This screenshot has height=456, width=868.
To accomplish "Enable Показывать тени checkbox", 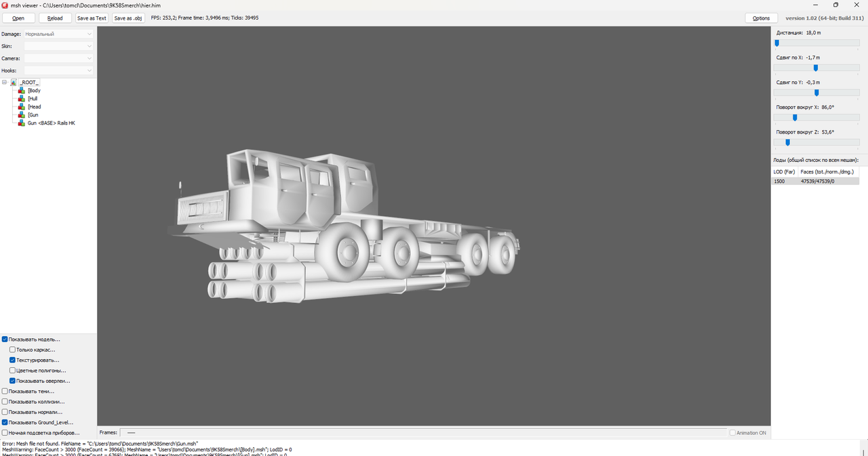I will click(5, 391).
